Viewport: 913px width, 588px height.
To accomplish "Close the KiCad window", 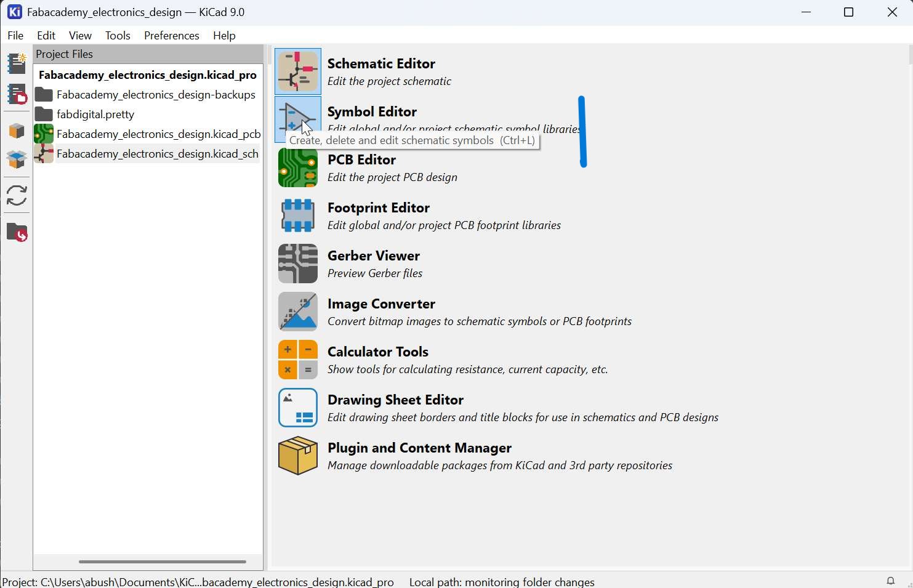I will click(892, 12).
